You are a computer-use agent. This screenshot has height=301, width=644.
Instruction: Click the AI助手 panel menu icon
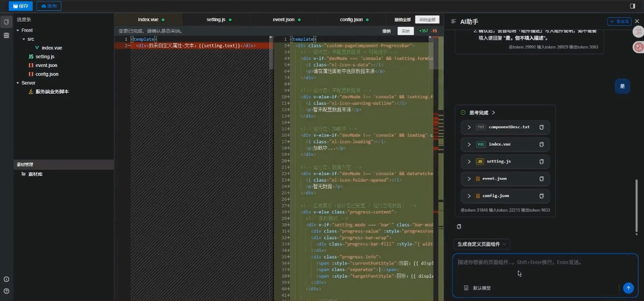pyautogui.click(x=453, y=22)
